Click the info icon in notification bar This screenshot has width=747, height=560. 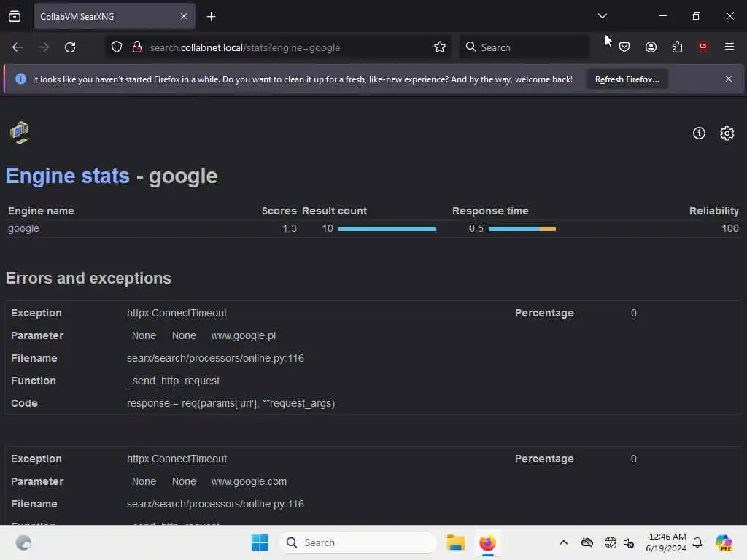click(20, 79)
